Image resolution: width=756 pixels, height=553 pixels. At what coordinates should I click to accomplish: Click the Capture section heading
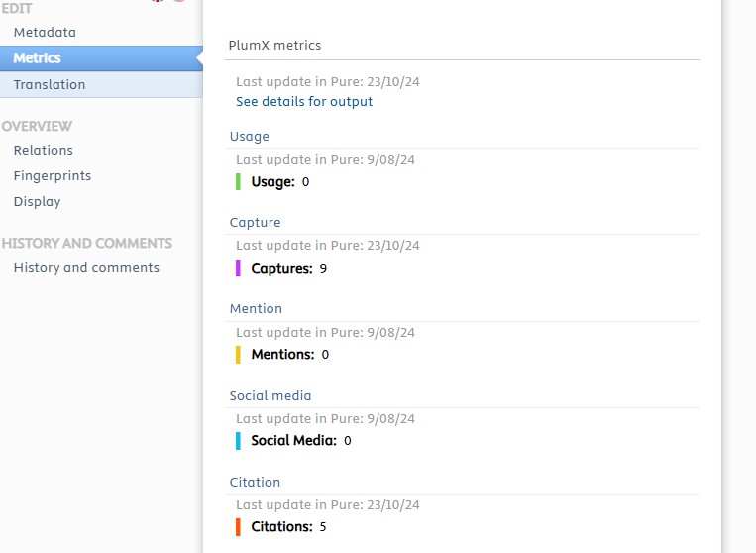[255, 223]
